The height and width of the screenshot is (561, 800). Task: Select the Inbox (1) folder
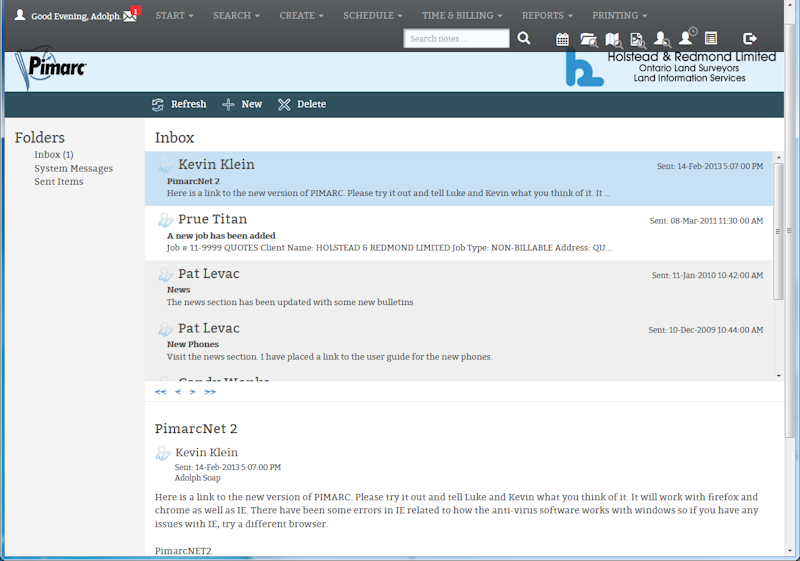54,155
